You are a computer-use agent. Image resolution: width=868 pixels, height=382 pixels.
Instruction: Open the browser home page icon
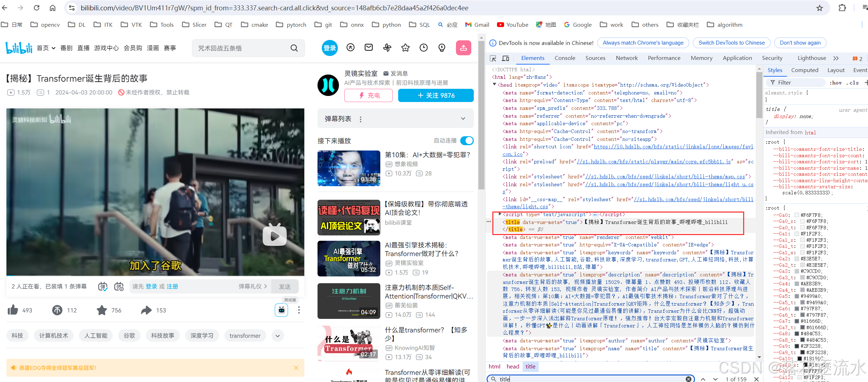coord(52,8)
